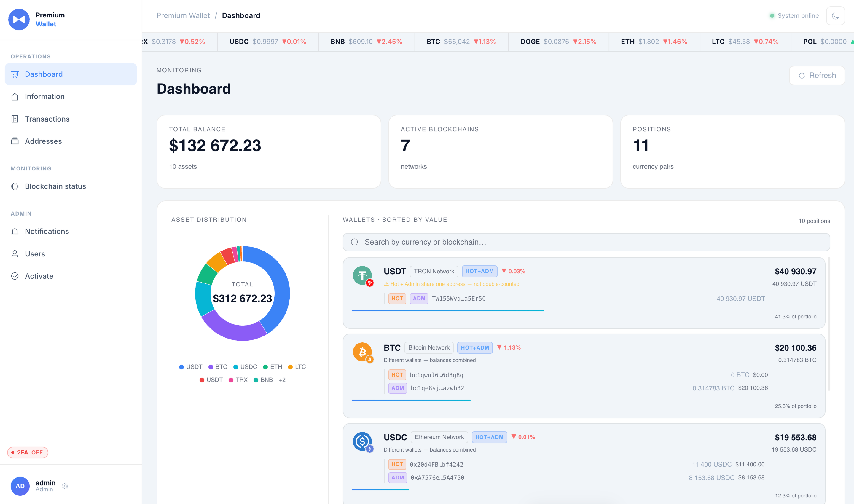Open the Notifications page
This screenshot has height=504, width=854.
(71, 231)
